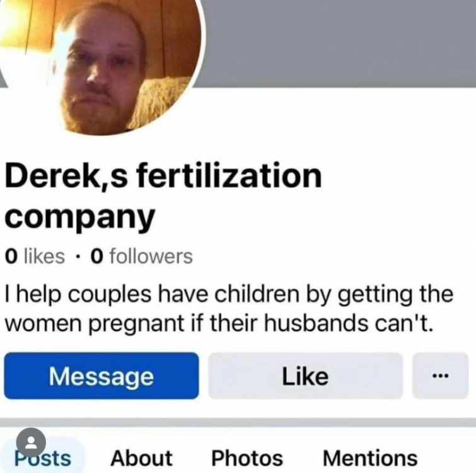Tap the gray divider bar above the tabs
This screenshot has height=473, width=476.
click(238, 423)
